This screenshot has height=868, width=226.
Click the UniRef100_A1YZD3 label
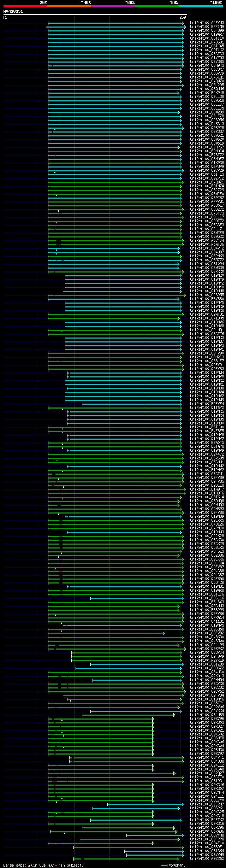tap(207, 58)
